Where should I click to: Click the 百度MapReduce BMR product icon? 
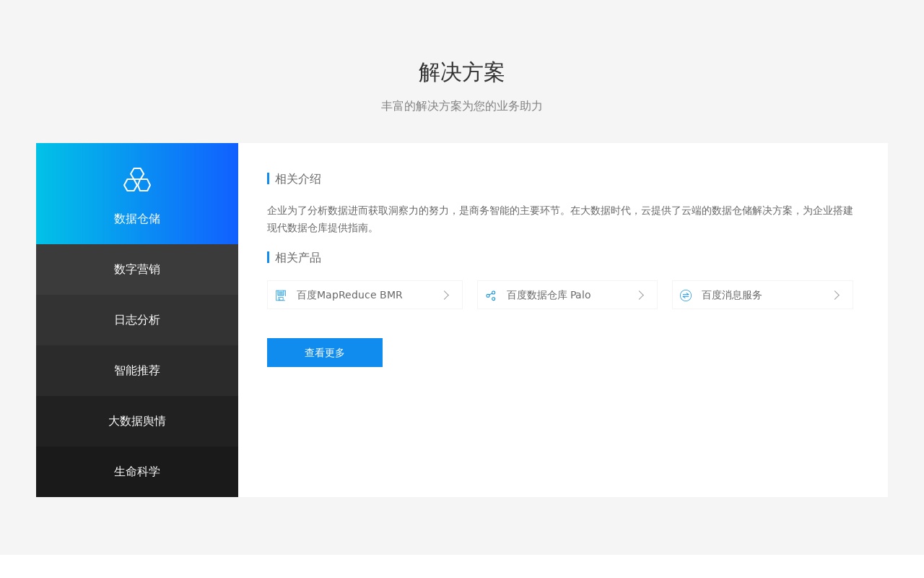pyautogui.click(x=281, y=296)
